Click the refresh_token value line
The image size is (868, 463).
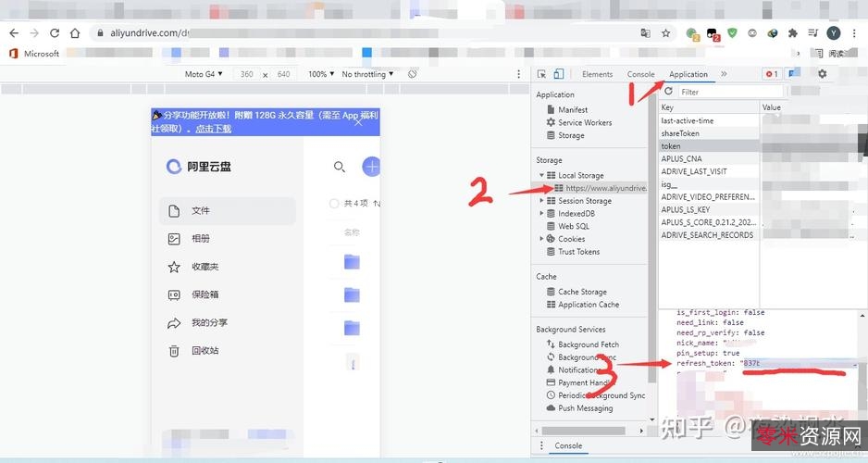[x=767, y=363]
